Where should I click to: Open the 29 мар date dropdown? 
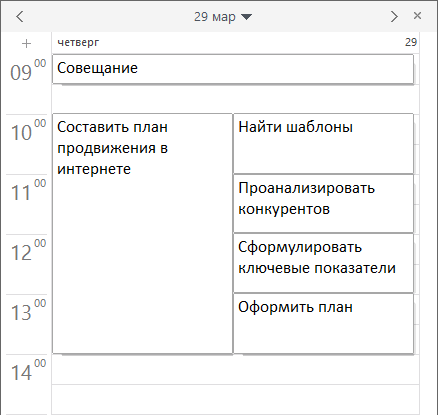click(223, 16)
